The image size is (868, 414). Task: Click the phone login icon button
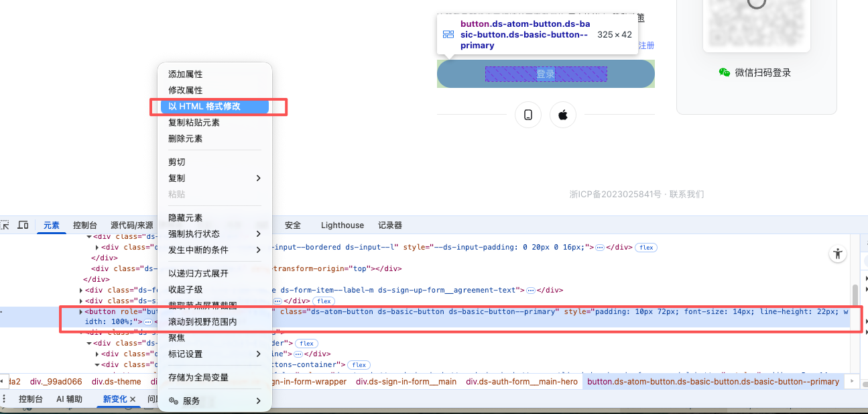click(528, 115)
